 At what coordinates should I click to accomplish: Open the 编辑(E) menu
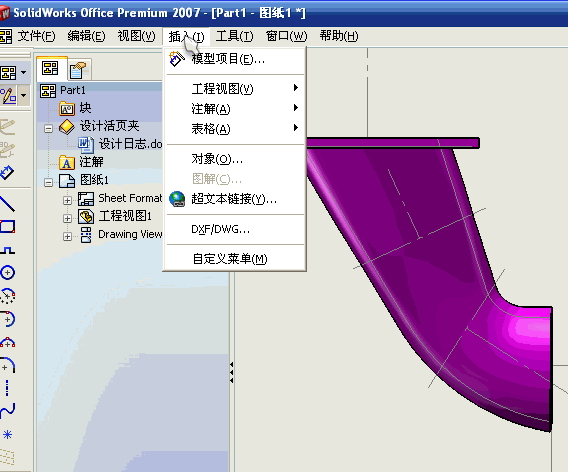point(86,36)
